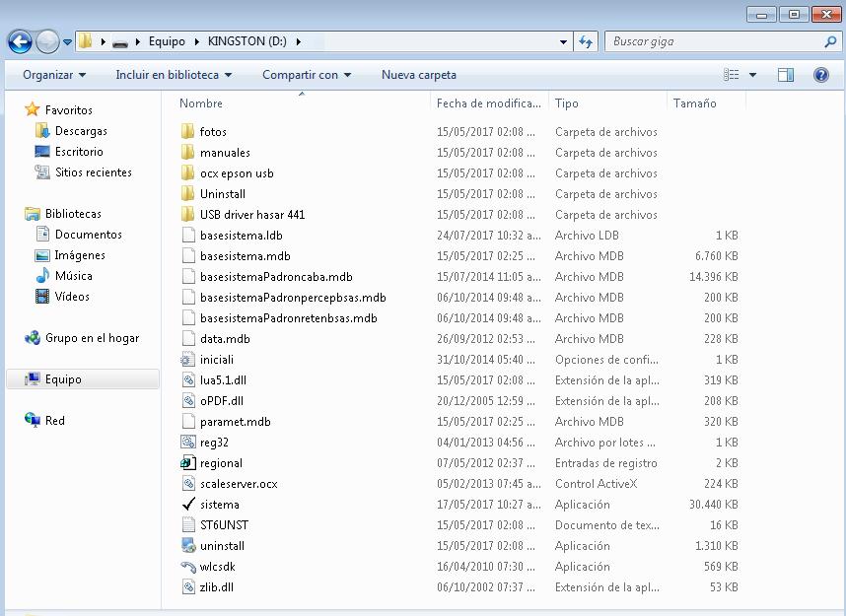Select the scaleserver.ocx file icon
The height and width of the screenshot is (616, 846).
[187, 484]
